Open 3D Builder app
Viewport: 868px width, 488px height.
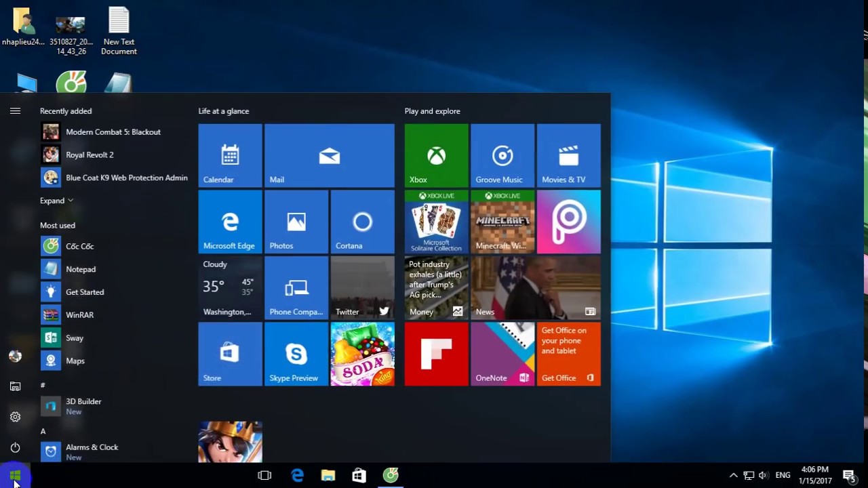pyautogui.click(x=114, y=406)
